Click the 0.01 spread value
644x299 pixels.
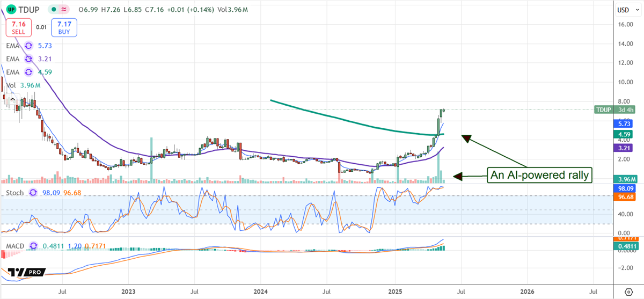(41, 27)
